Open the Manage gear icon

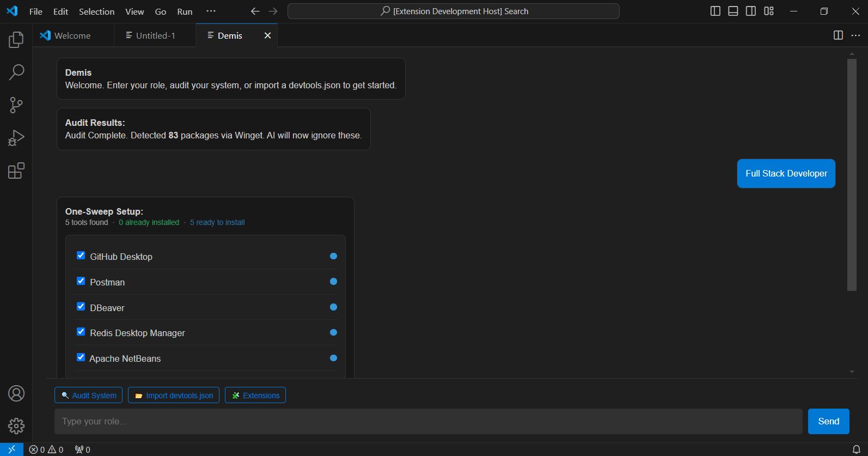(x=16, y=426)
